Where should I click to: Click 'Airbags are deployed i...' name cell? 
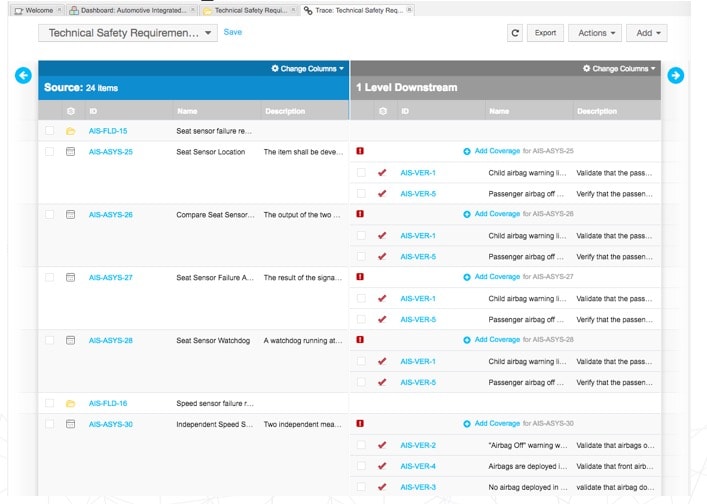[528, 466]
